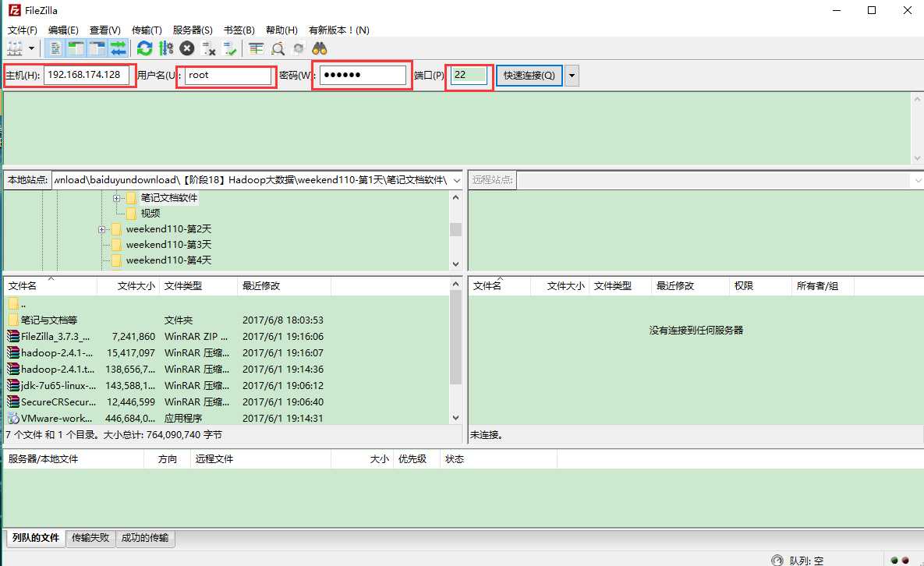Open the 有新版本！(N) menu
The width and height of the screenshot is (924, 566).
point(339,30)
